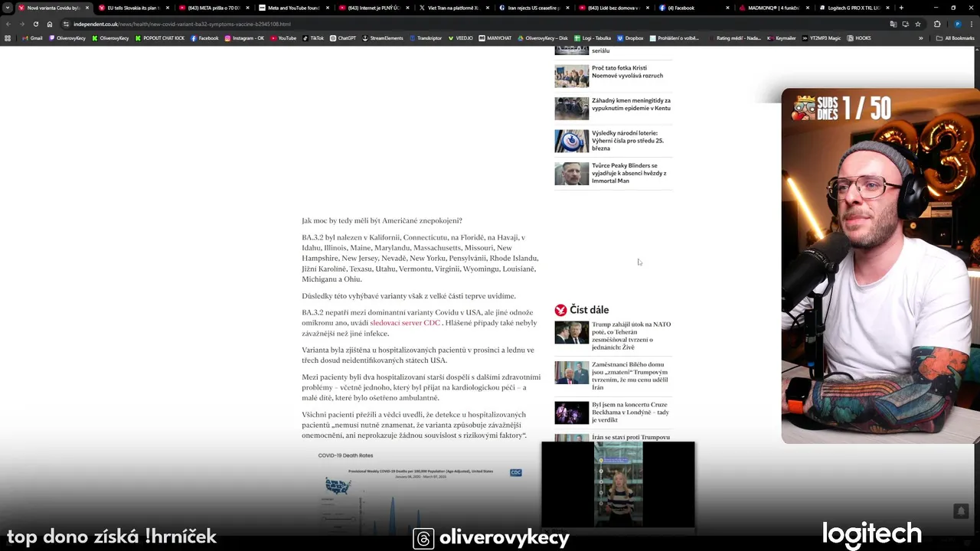
Task: Switch to 'Logitech G PRO X TKL' tab
Action: coord(854,8)
